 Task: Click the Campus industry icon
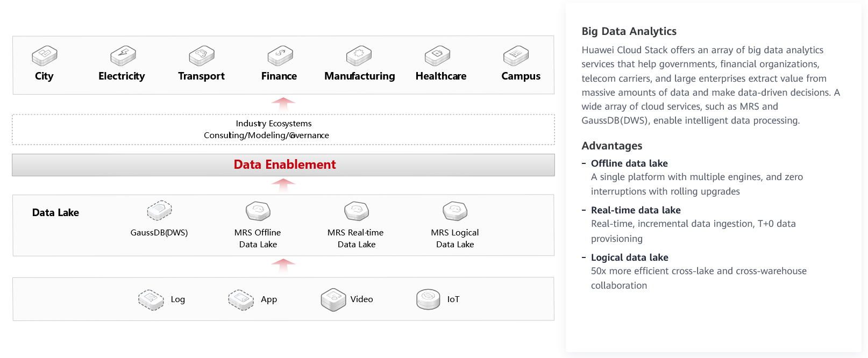click(516, 55)
